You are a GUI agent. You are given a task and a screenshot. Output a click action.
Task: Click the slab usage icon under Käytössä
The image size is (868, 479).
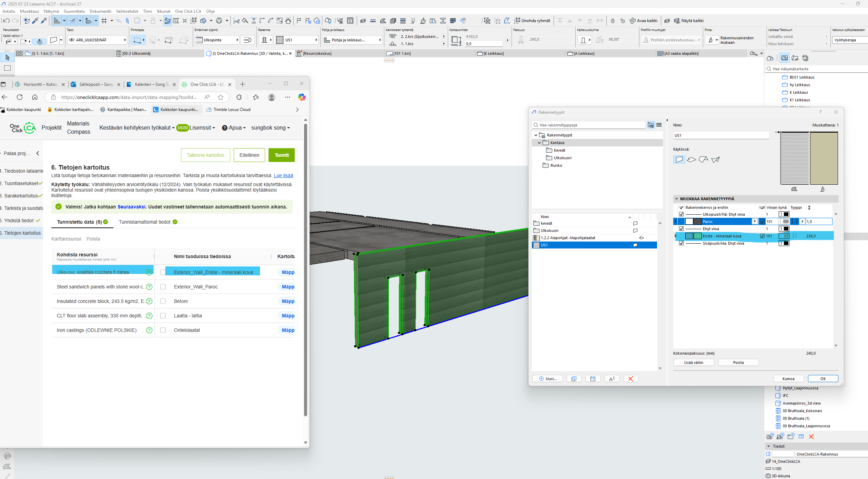[x=691, y=160]
